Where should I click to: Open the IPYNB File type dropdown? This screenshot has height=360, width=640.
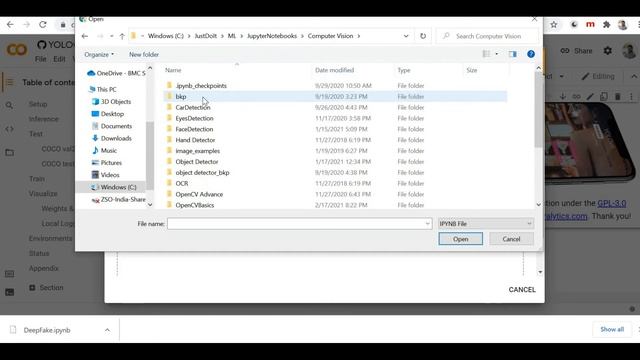tap(486, 224)
